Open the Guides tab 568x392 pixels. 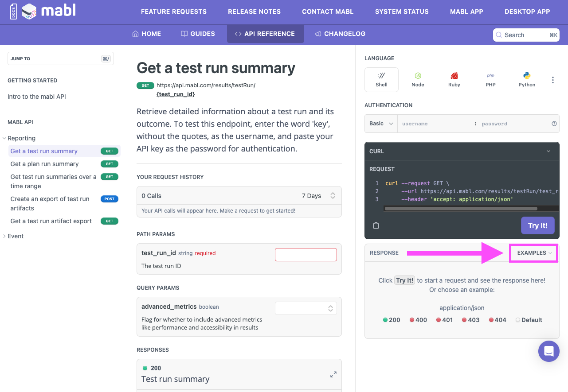click(x=198, y=34)
